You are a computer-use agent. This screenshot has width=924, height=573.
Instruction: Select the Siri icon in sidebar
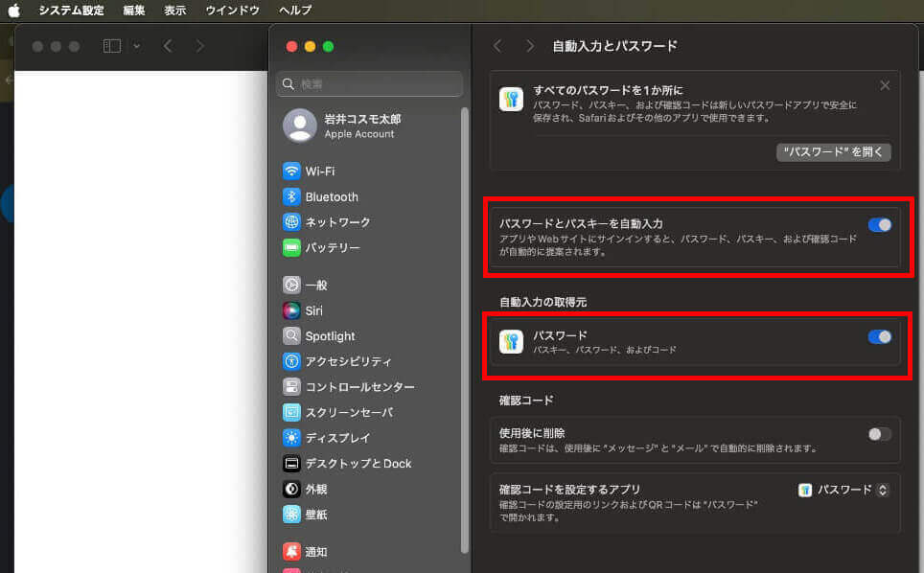coord(291,310)
